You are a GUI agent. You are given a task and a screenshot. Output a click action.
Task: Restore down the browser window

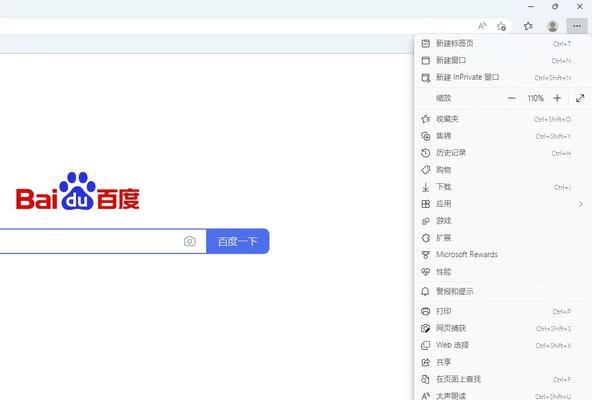pyautogui.click(x=555, y=6)
